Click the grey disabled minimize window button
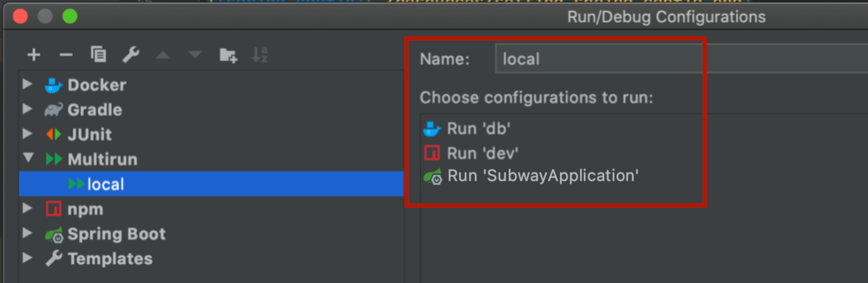The height and width of the screenshot is (283, 868). point(45,16)
